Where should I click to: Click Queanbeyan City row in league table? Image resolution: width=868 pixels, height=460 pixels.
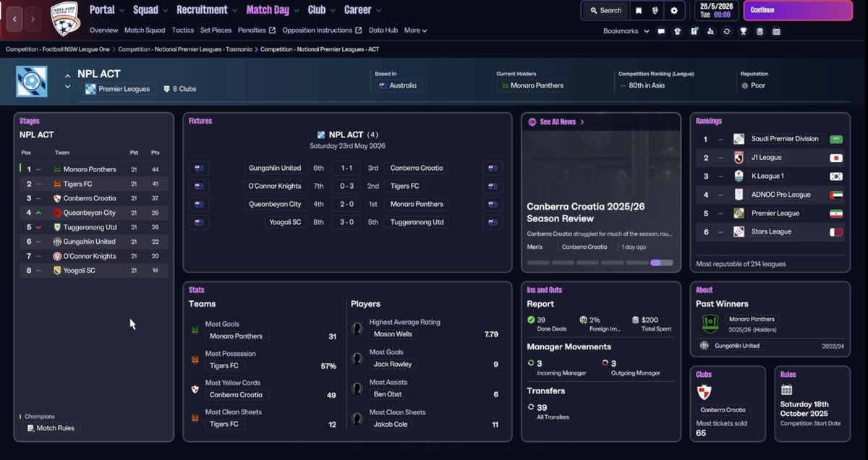pos(94,213)
